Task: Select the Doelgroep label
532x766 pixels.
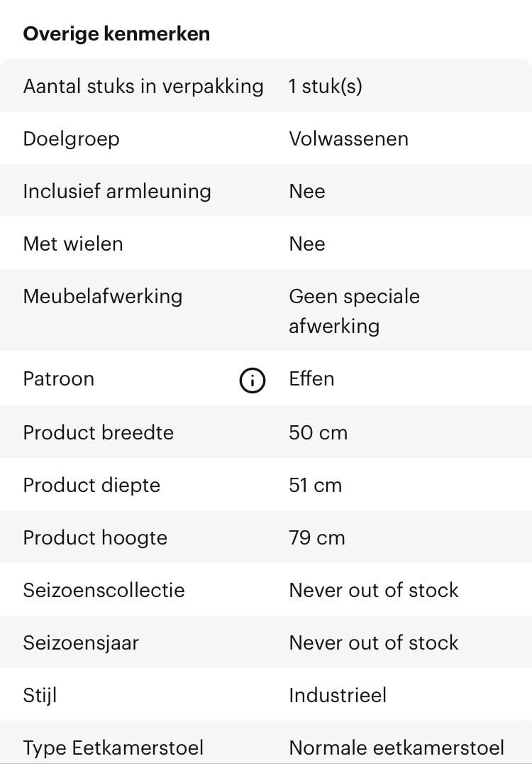Action: (71, 138)
